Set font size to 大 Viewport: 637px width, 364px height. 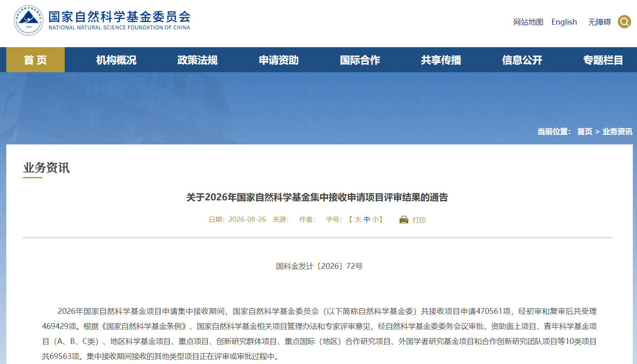tap(358, 220)
